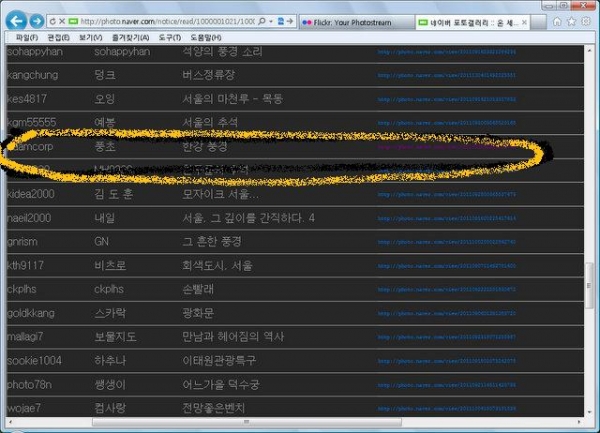The image size is (600, 433).
Task: Open the 도움말(H) menu
Action: point(206,37)
